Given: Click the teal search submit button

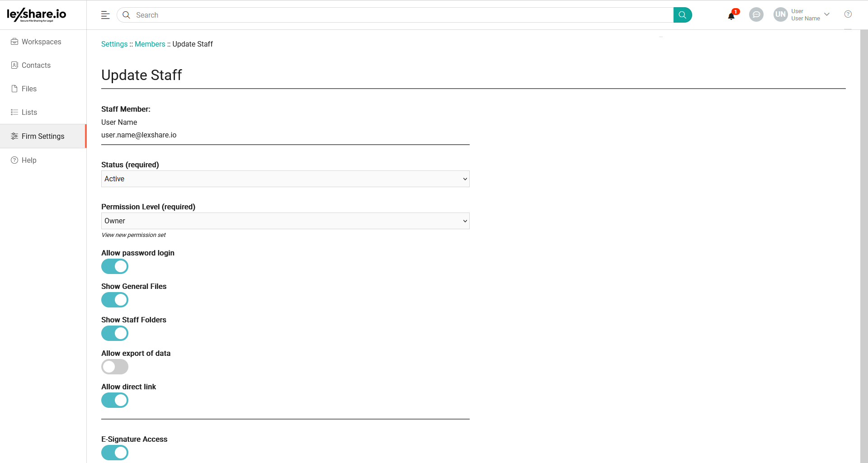Looking at the screenshot, I should point(682,15).
